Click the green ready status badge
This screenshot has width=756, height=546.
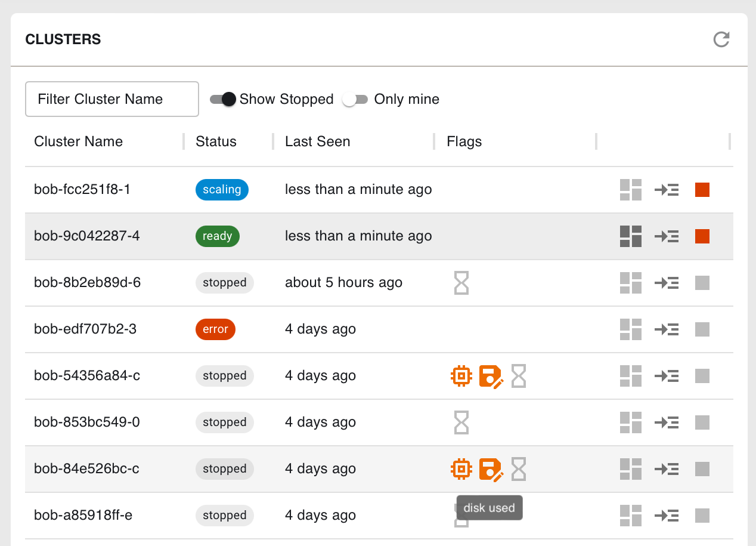(x=217, y=236)
